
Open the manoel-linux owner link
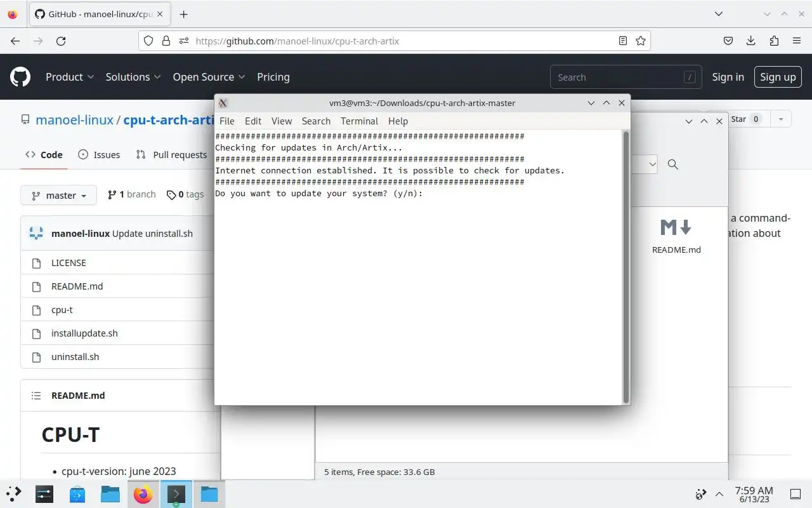click(x=74, y=119)
